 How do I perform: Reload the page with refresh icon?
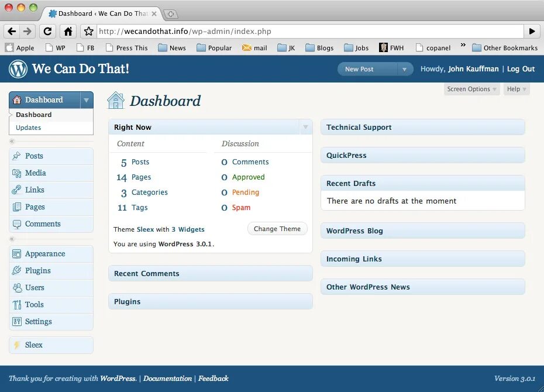pos(47,32)
